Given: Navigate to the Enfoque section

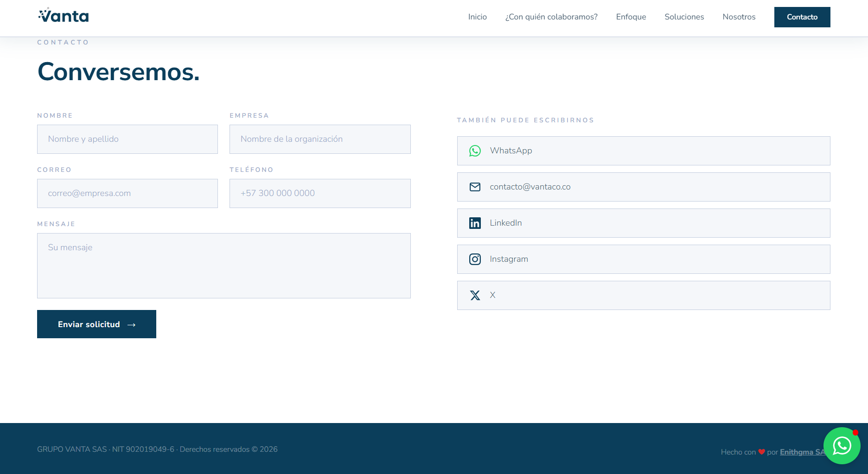Looking at the screenshot, I should [x=631, y=17].
